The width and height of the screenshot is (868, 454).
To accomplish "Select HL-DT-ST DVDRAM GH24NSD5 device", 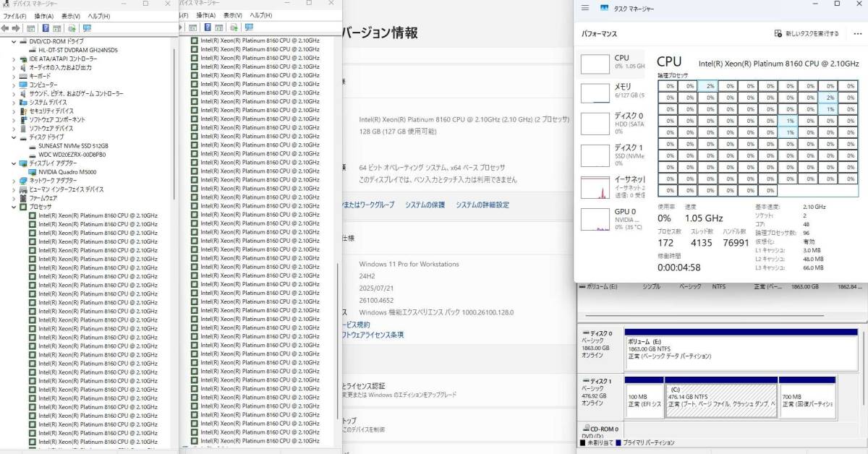I will 78,50.
